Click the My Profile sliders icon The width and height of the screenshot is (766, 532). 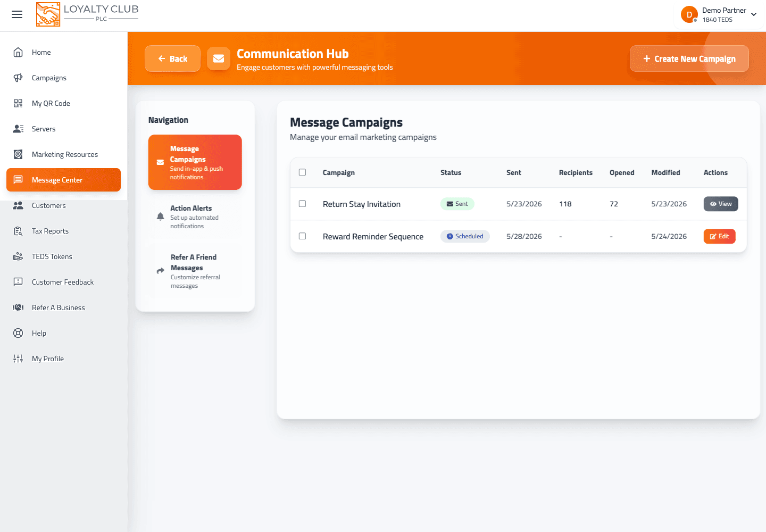[x=18, y=359]
